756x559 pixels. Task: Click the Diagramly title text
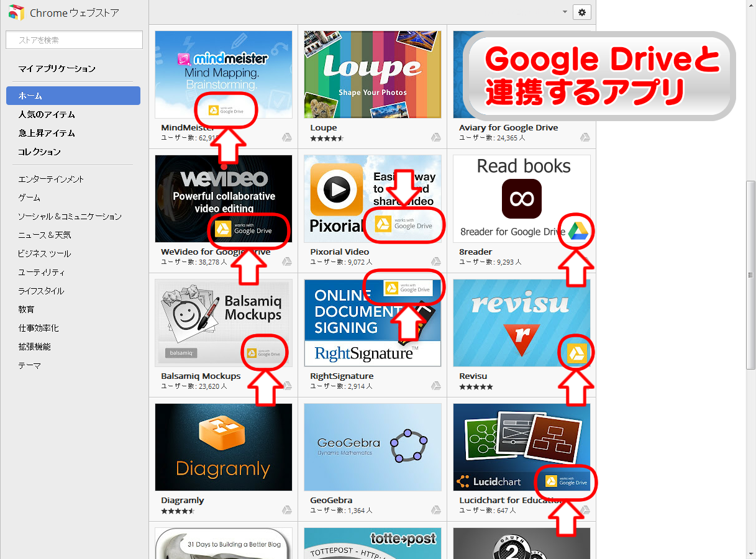[183, 501]
